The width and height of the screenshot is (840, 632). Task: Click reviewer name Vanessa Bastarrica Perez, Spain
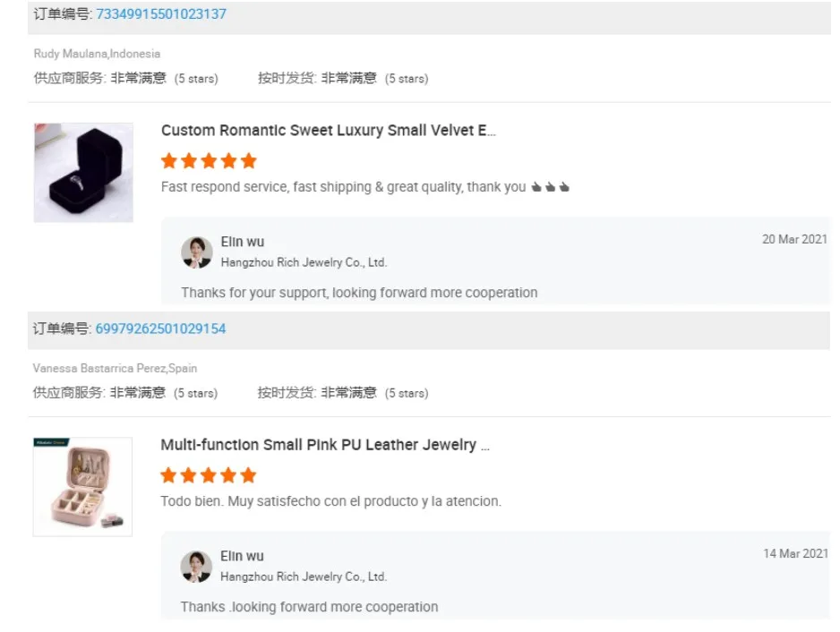point(115,368)
